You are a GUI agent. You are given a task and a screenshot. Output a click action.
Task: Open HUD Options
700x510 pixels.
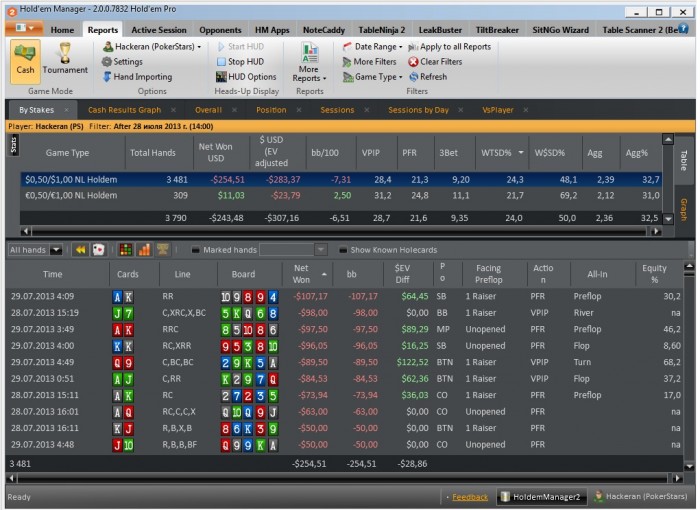pos(246,77)
